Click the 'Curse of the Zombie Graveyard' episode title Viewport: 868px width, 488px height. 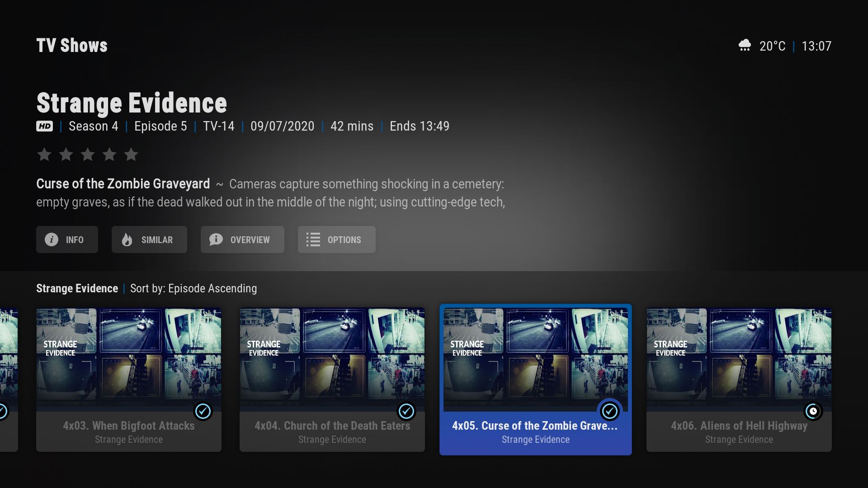tap(123, 184)
